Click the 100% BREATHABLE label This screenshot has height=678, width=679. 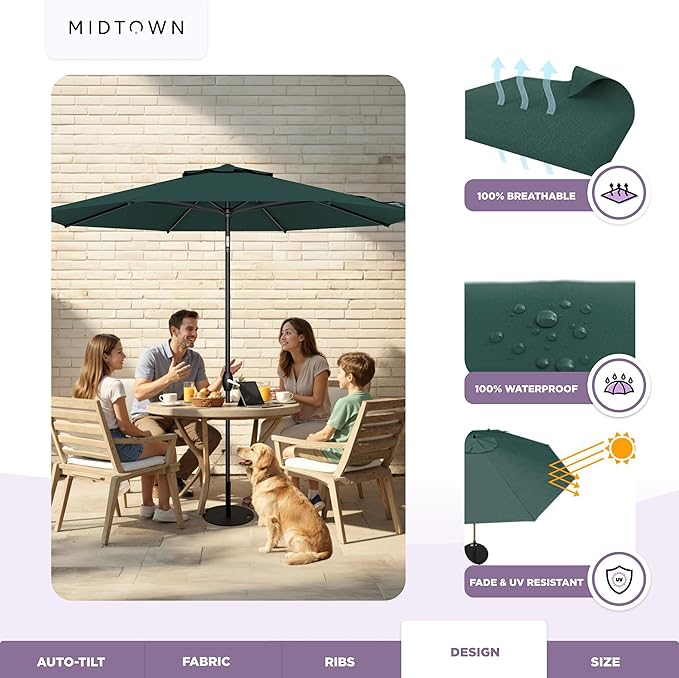526,196
